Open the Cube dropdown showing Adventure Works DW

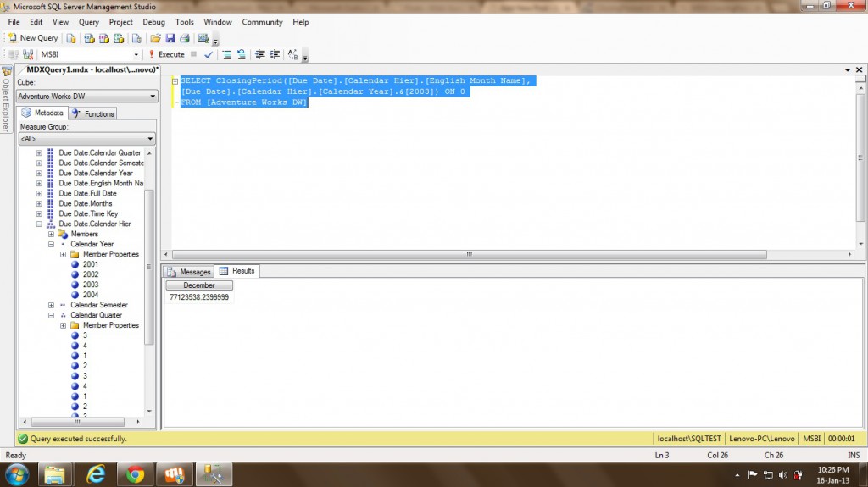pyautogui.click(x=153, y=97)
